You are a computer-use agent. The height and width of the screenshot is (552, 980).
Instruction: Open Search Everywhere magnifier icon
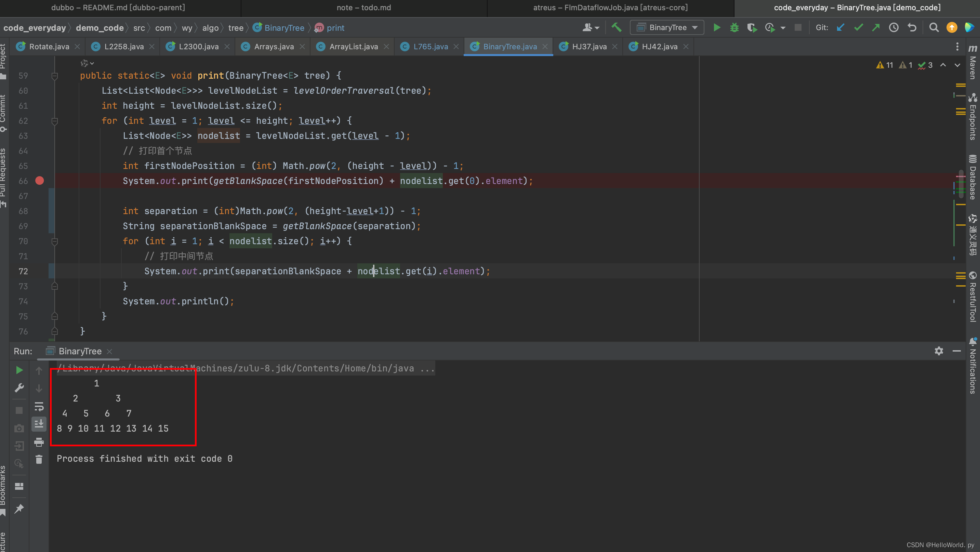[x=933, y=27]
